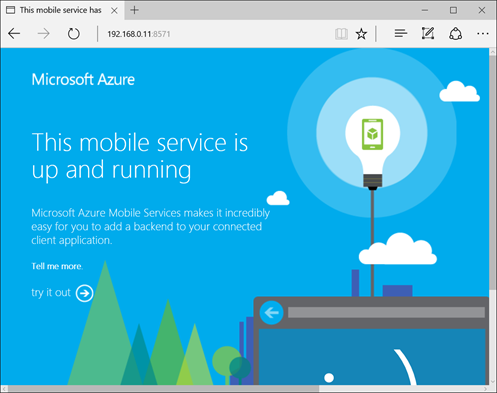The width and height of the screenshot is (497, 393).
Task: Click the address bar showing 192.168.0.11:8571
Action: pyautogui.click(x=213, y=34)
